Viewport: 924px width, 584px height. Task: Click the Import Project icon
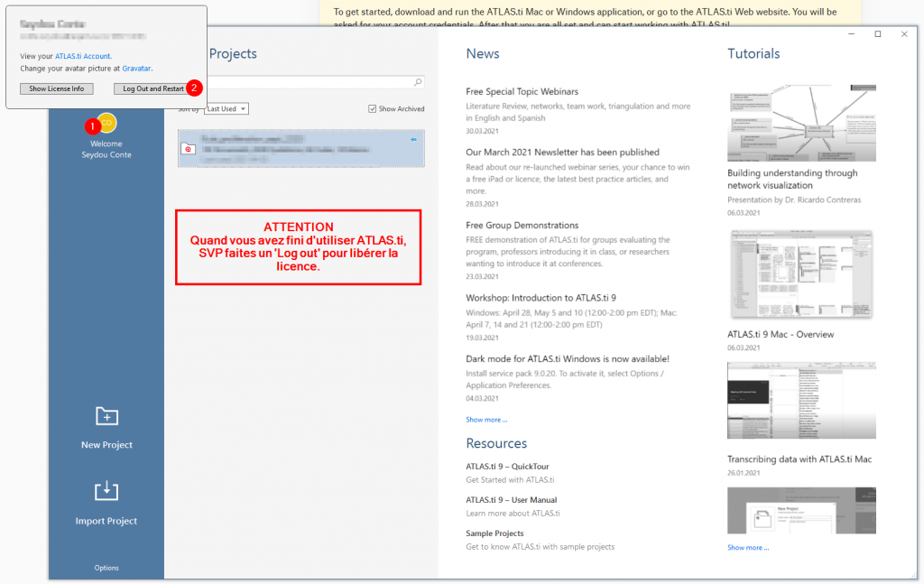coord(106,491)
